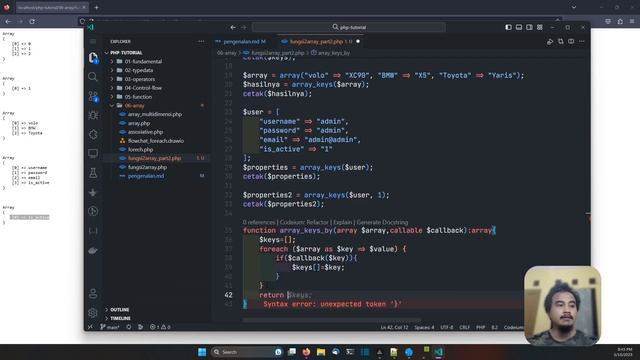The image size is (640, 360).
Task: Click the main branch in status bar
Action: tap(110, 327)
